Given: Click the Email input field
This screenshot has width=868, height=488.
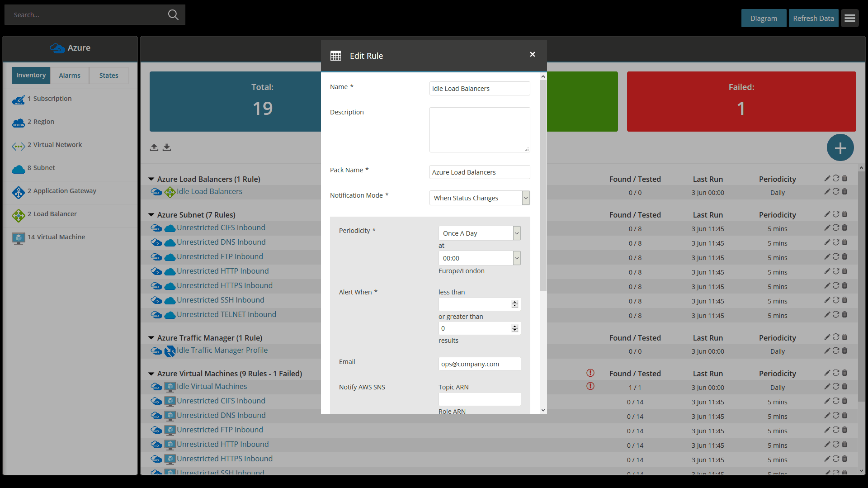Looking at the screenshot, I should (x=479, y=364).
